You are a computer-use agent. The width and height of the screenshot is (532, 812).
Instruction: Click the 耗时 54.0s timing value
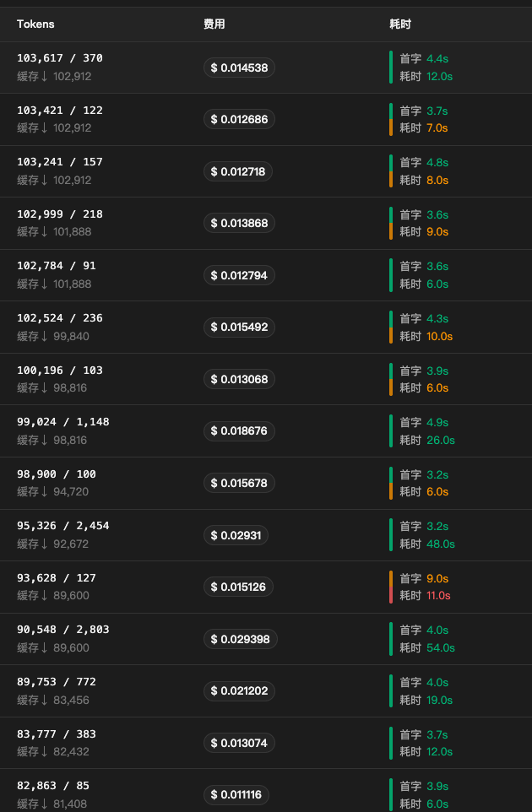point(426,648)
